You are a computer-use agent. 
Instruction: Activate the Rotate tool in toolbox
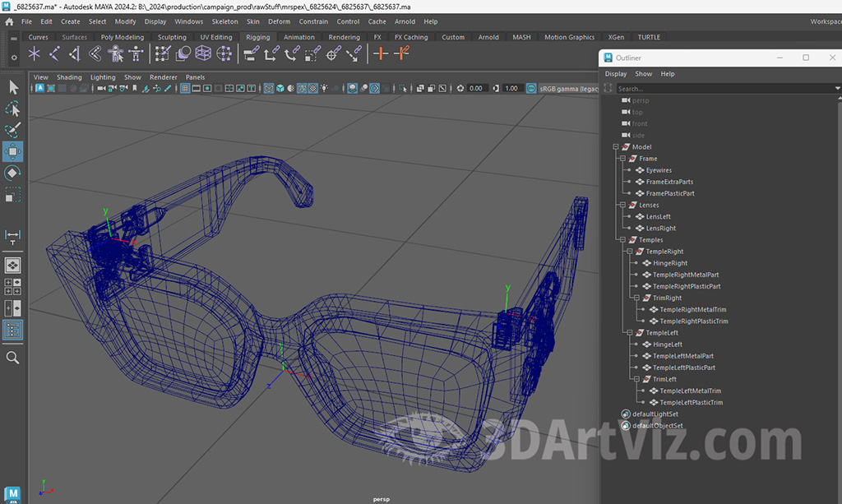(x=13, y=173)
